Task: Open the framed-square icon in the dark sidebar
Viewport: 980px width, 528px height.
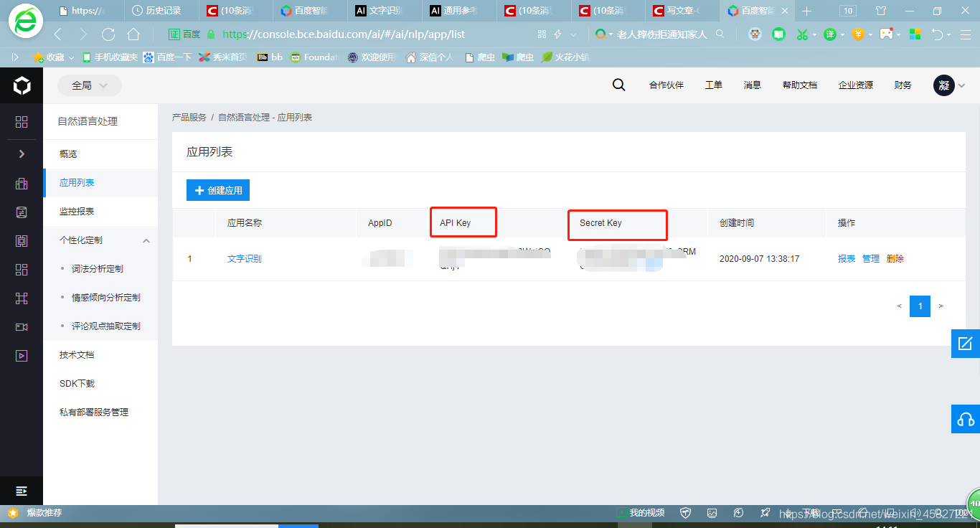Action: [x=22, y=241]
